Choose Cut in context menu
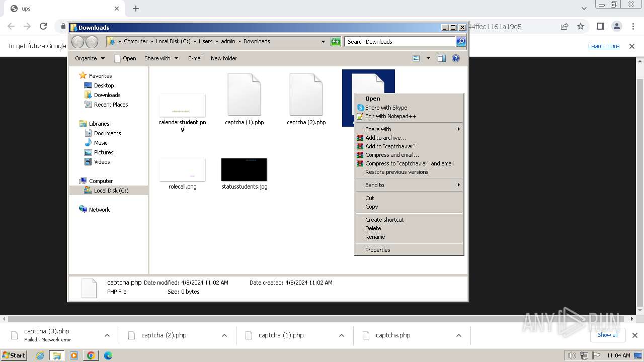Viewport: 644px width, 362px height. click(409, 198)
